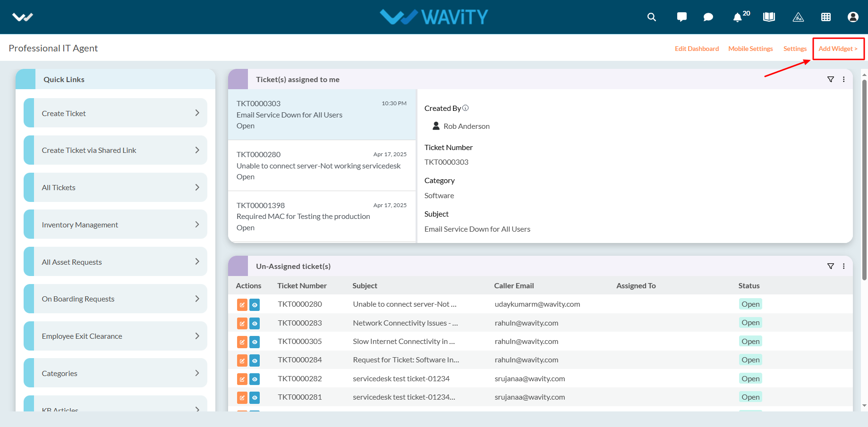Open the Categories quick link label
868x427 pixels.
tap(60, 373)
